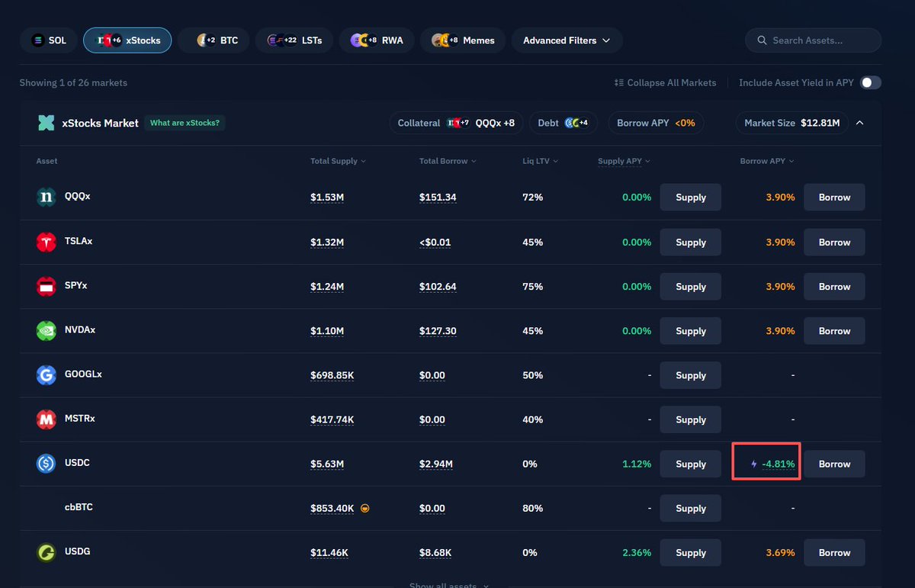Viewport: 915px width, 588px height.
Task: Click the Search Assets input field
Action: point(813,40)
